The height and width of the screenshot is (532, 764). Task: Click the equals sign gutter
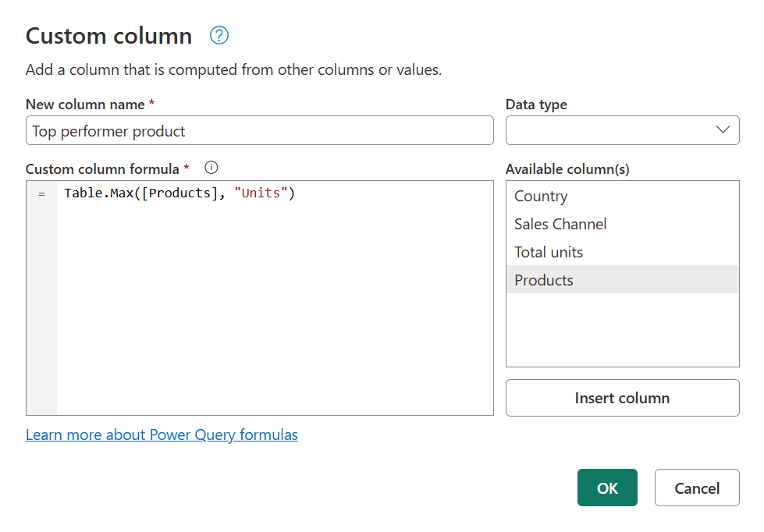pos(41,193)
